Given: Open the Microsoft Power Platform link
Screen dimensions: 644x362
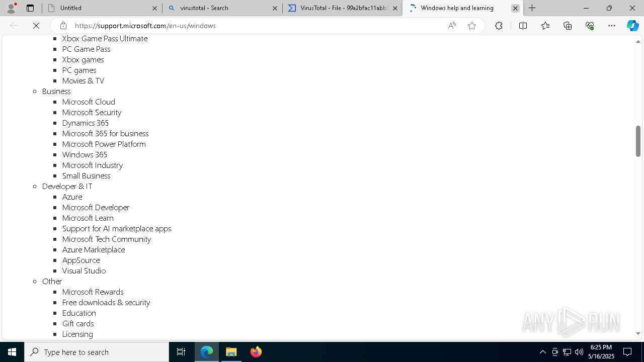Looking at the screenshot, I should coord(104,144).
